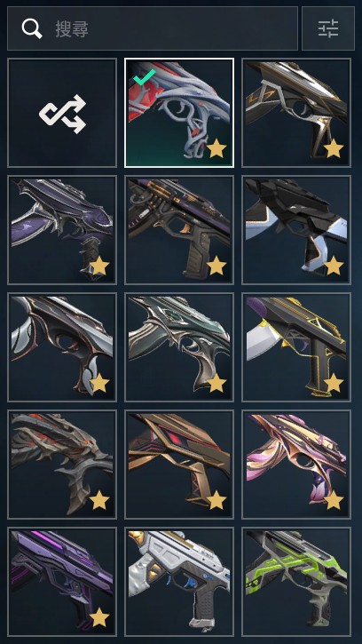Select the random shuffle skin tile
This screenshot has height=644, width=362.
pyautogui.click(x=62, y=113)
